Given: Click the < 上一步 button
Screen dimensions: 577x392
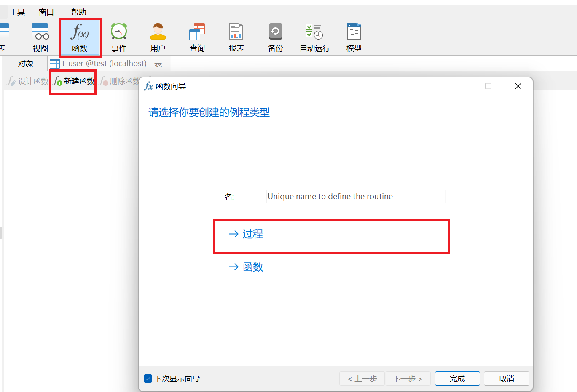Looking at the screenshot, I should tap(362, 379).
